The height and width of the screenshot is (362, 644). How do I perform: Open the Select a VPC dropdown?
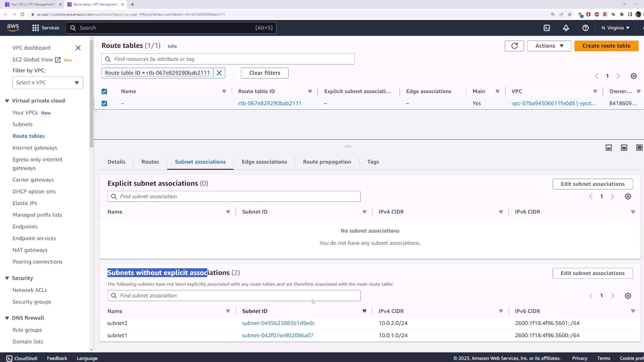coord(48,83)
